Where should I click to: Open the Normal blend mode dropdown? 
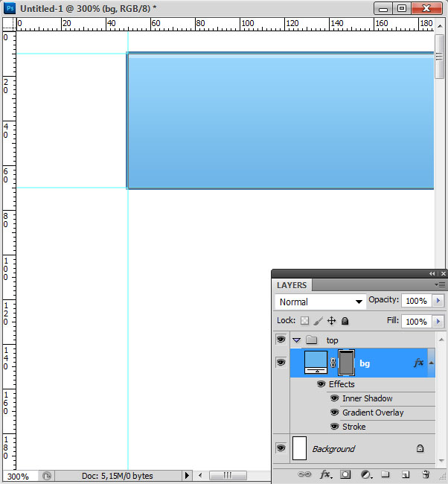[320, 302]
